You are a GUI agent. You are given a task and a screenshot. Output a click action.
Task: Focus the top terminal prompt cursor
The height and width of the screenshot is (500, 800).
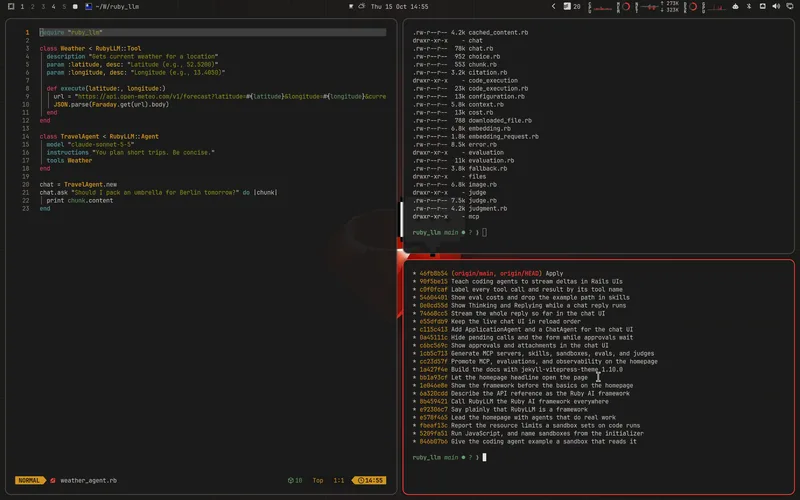tap(484, 233)
